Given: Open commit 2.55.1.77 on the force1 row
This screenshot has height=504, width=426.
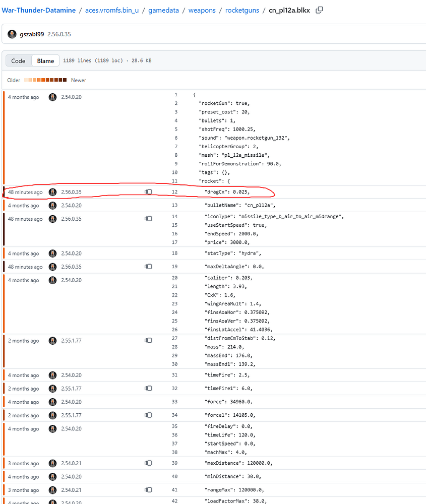Looking at the screenshot, I should click(x=72, y=415).
